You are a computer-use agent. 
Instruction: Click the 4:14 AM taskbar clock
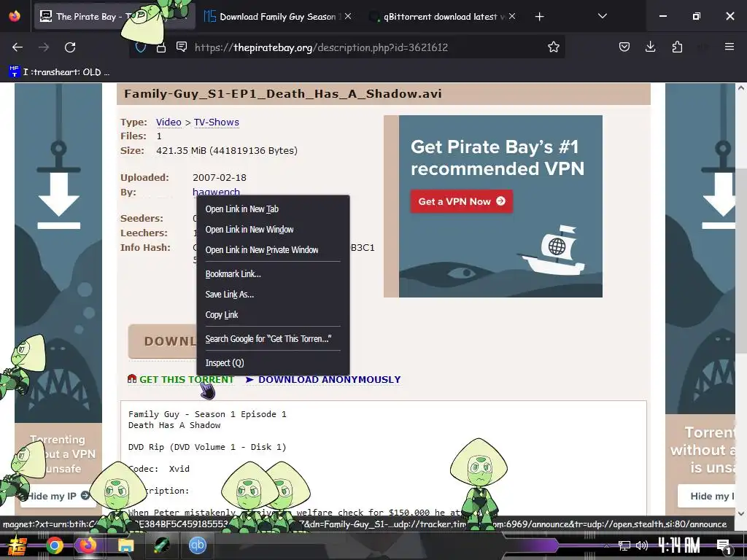click(681, 545)
